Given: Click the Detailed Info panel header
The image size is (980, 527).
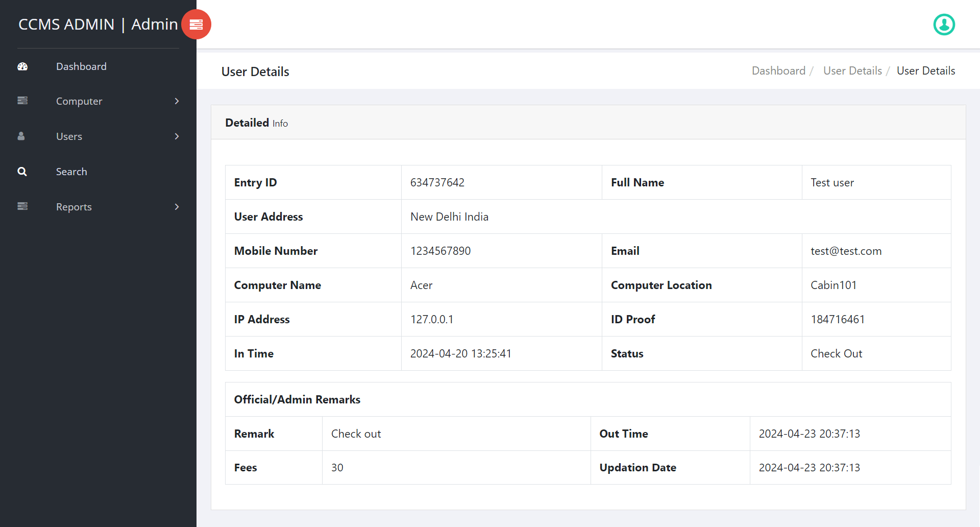Looking at the screenshot, I should [257, 123].
